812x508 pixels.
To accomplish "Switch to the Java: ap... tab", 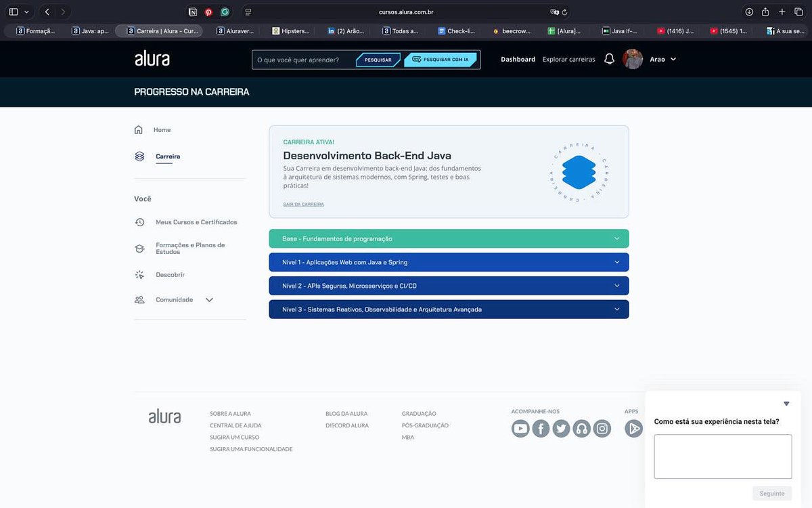I will [x=91, y=30].
